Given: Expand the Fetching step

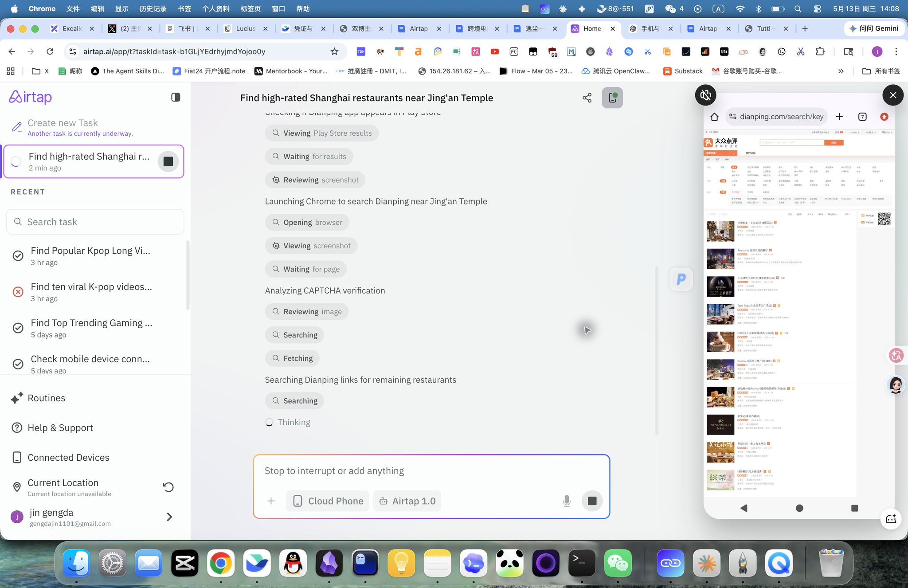Looking at the screenshot, I should click(x=292, y=359).
